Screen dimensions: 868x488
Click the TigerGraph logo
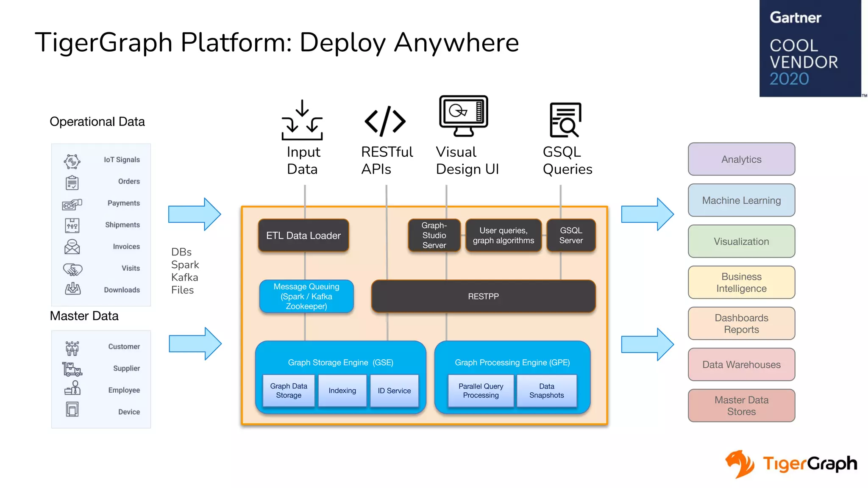click(791, 464)
